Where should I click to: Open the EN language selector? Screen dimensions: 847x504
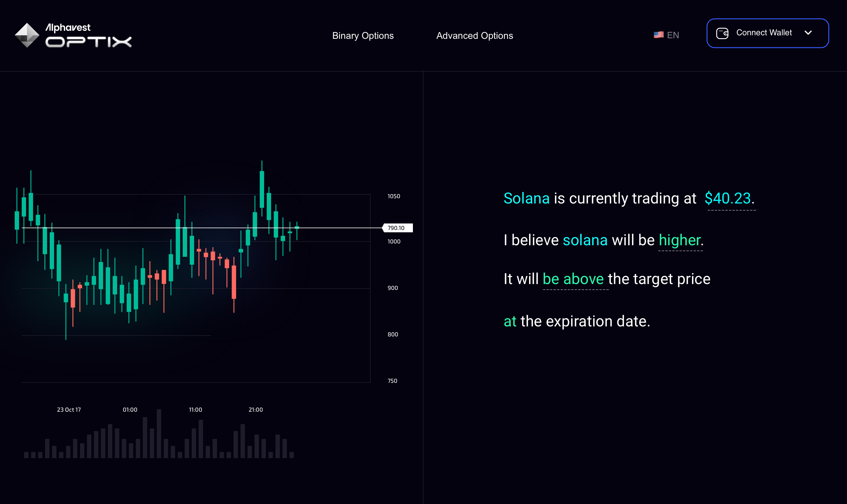tap(666, 35)
